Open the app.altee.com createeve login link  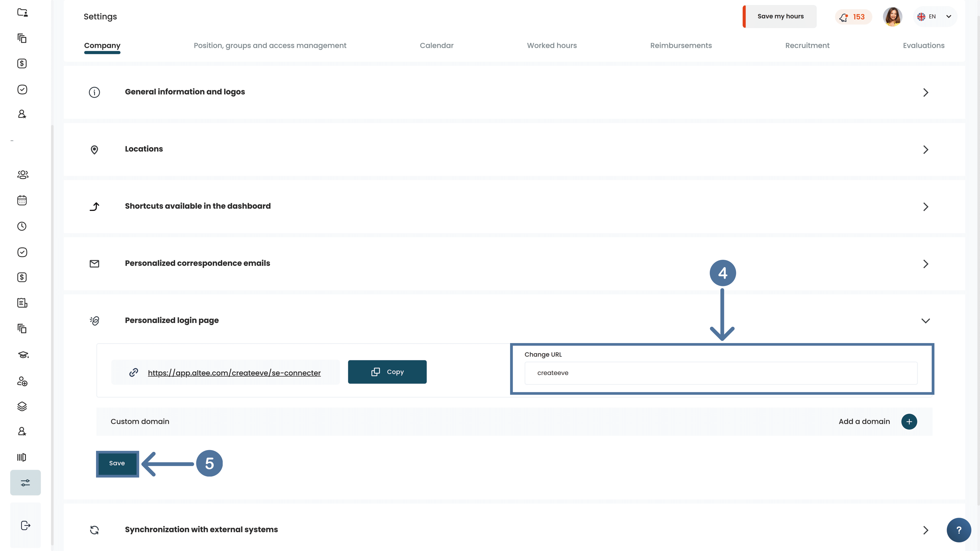click(234, 373)
